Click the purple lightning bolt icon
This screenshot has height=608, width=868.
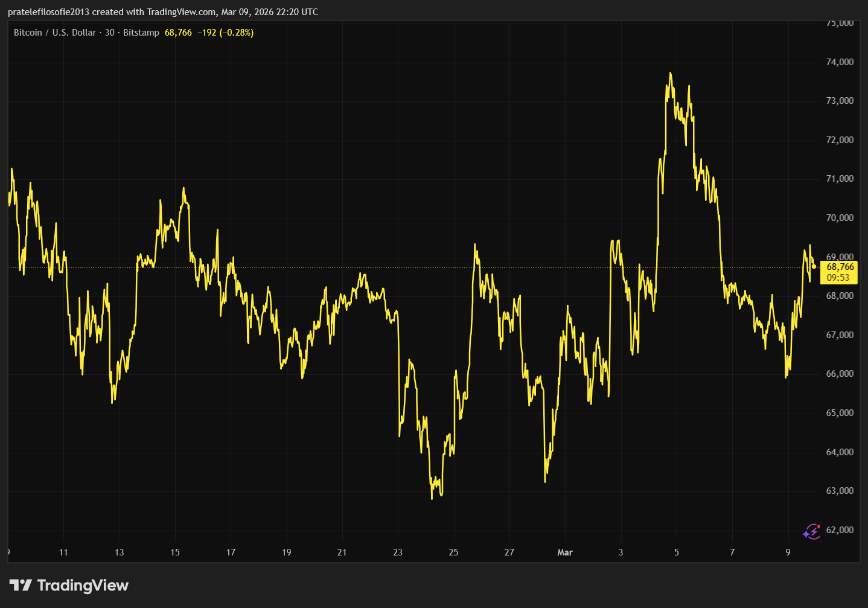click(x=811, y=531)
